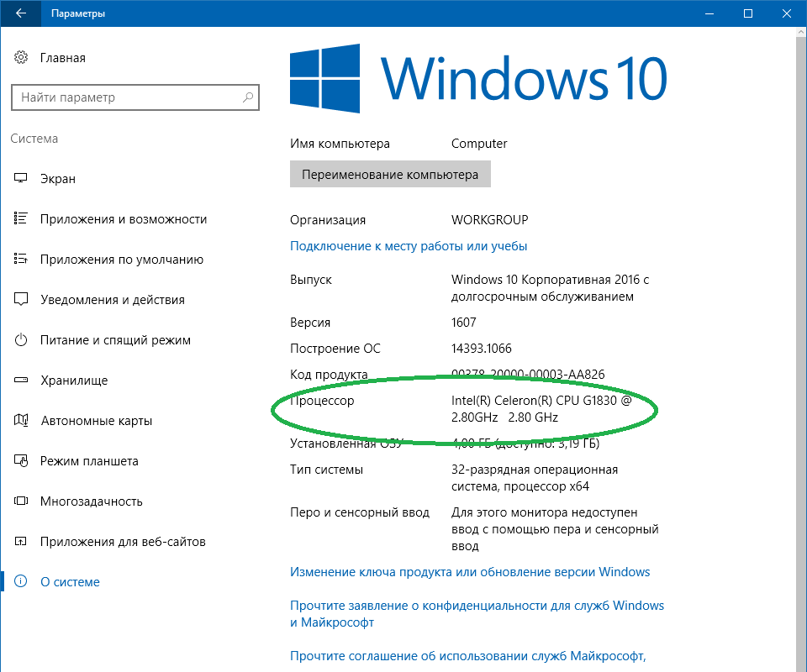Close the Параметры window
The width and height of the screenshot is (807, 672).
[787, 13]
